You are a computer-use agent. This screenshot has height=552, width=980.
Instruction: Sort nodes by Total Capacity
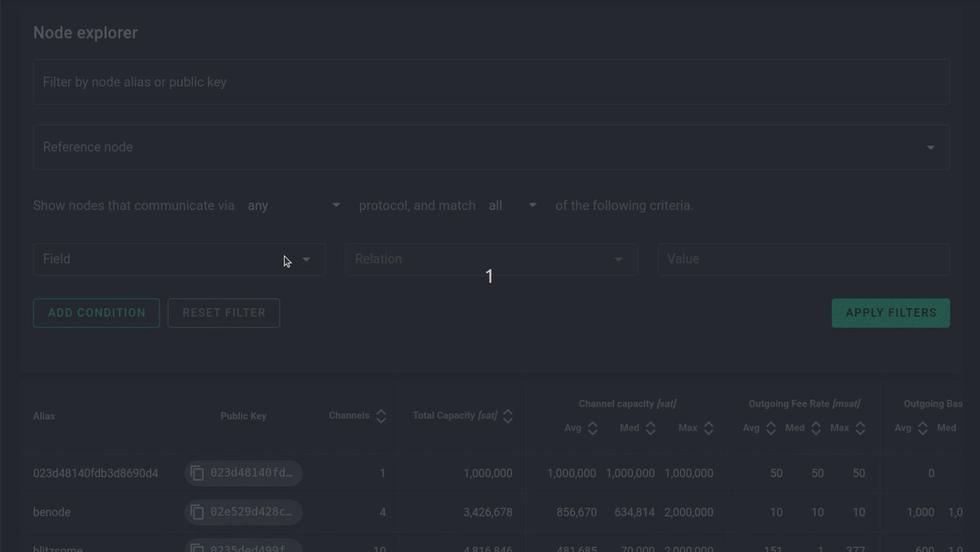tap(508, 415)
